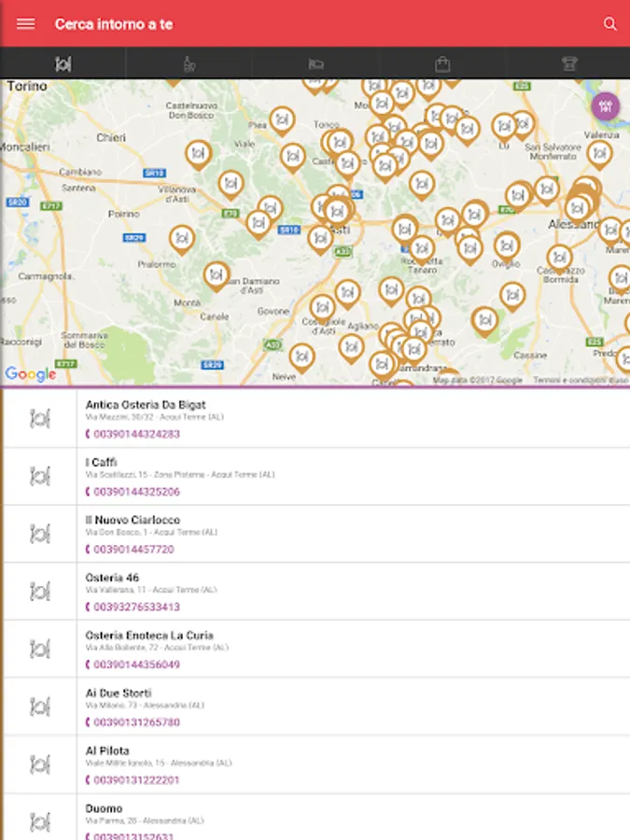The height and width of the screenshot is (840, 630).
Task: Click the map pin near Valenza
Action: click(599, 154)
